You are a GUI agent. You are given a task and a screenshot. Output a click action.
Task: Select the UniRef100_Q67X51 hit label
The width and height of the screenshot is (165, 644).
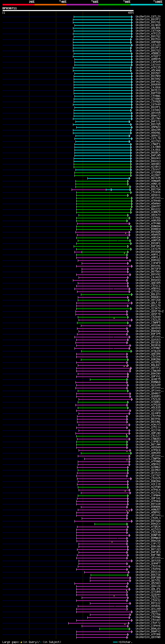[x=148, y=581]
